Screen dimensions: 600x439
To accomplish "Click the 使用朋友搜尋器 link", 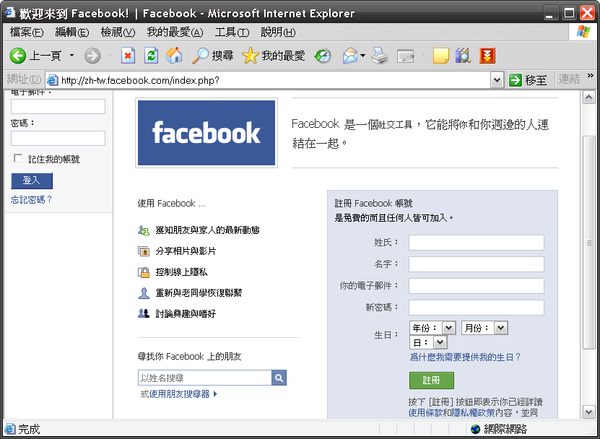I will [x=179, y=394].
